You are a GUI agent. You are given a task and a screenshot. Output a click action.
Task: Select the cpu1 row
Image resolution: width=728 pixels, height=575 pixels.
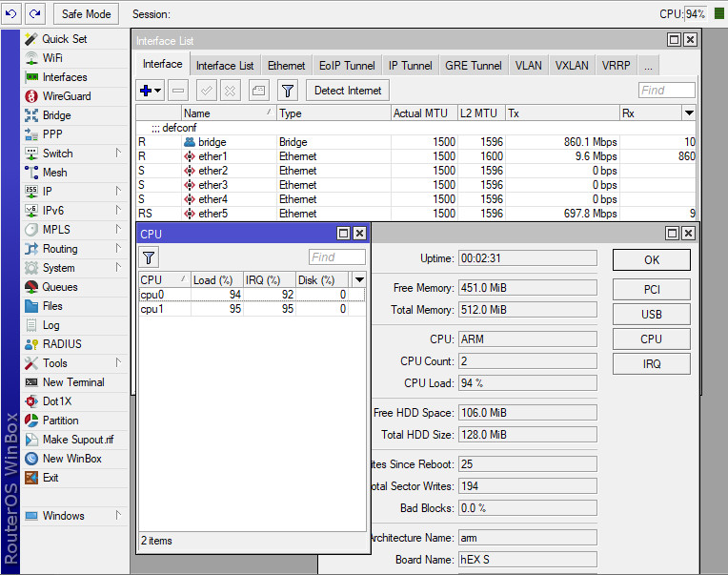(253, 309)
